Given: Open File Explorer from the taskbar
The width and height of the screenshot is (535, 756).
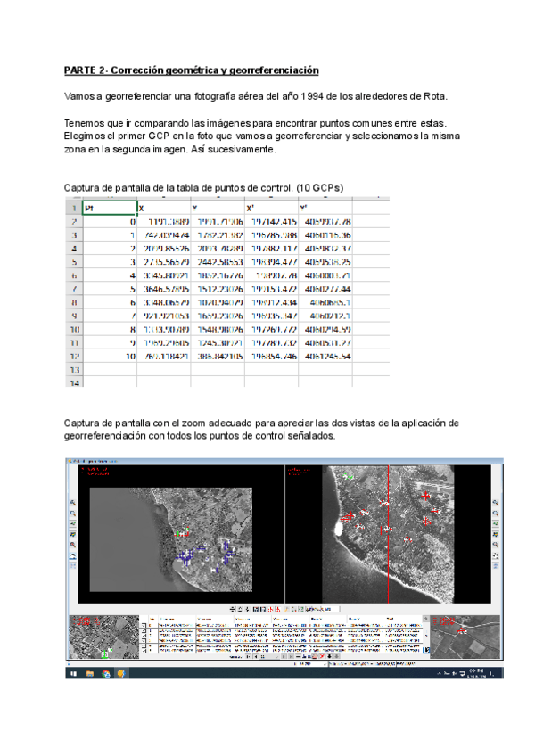Looking at the screenshot, I should tap(90, 674).
